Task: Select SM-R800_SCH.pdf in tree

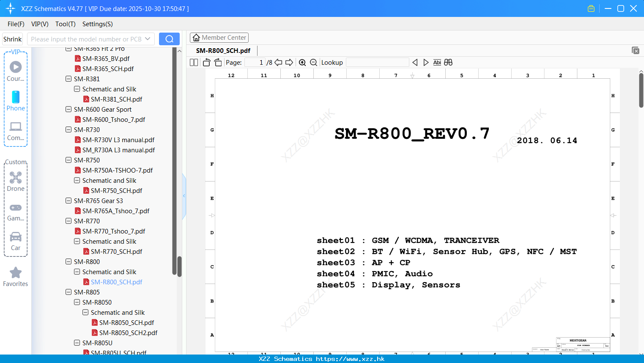Action: 116,282
